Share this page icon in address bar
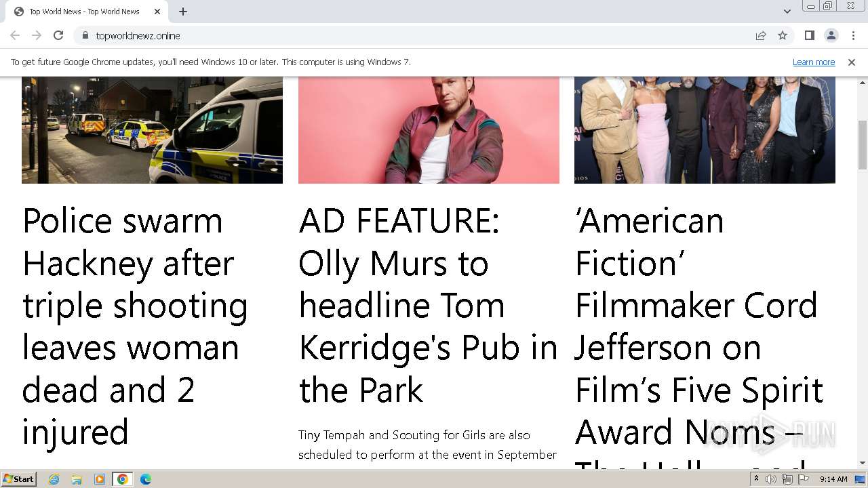 point(761,35)
